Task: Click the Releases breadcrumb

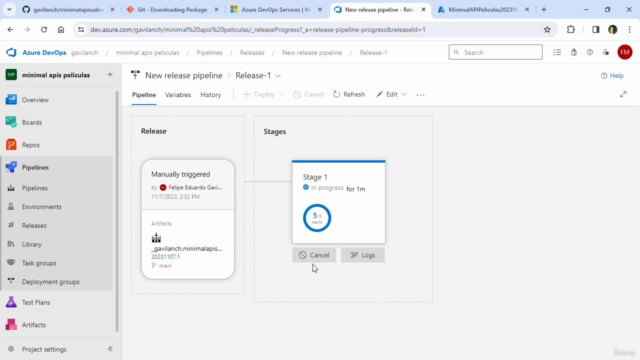Action: (x=252, y=53)
